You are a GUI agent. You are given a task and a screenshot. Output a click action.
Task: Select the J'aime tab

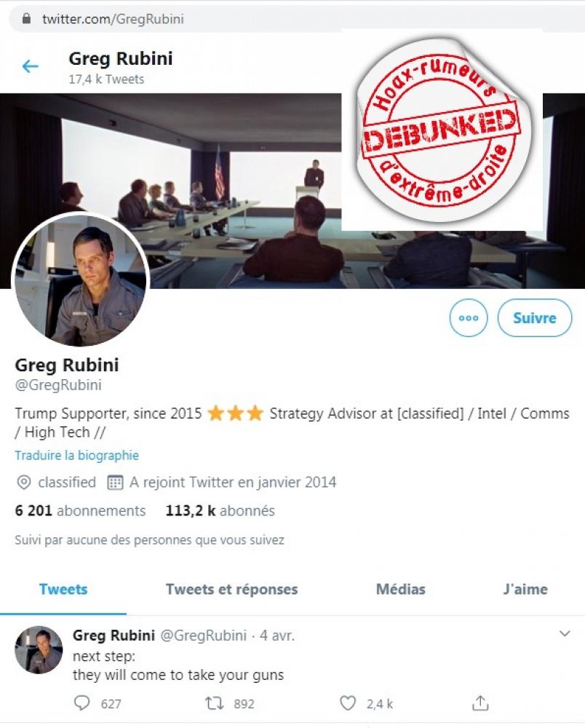(x=525, y=589)
